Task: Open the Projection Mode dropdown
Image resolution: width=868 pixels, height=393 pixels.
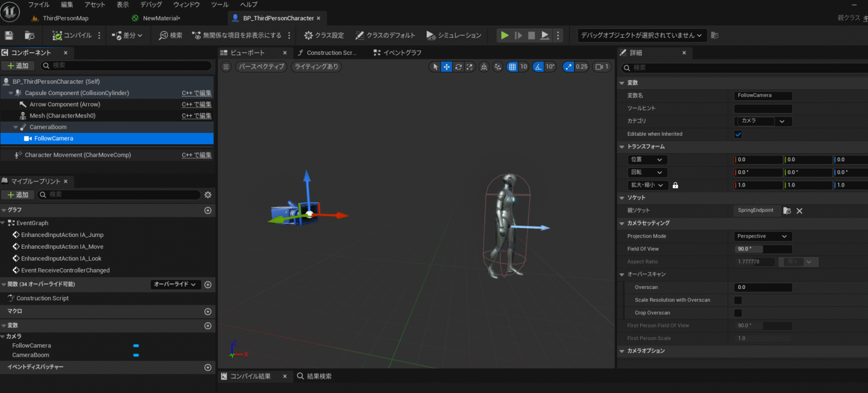Action: tap(763, 236)
